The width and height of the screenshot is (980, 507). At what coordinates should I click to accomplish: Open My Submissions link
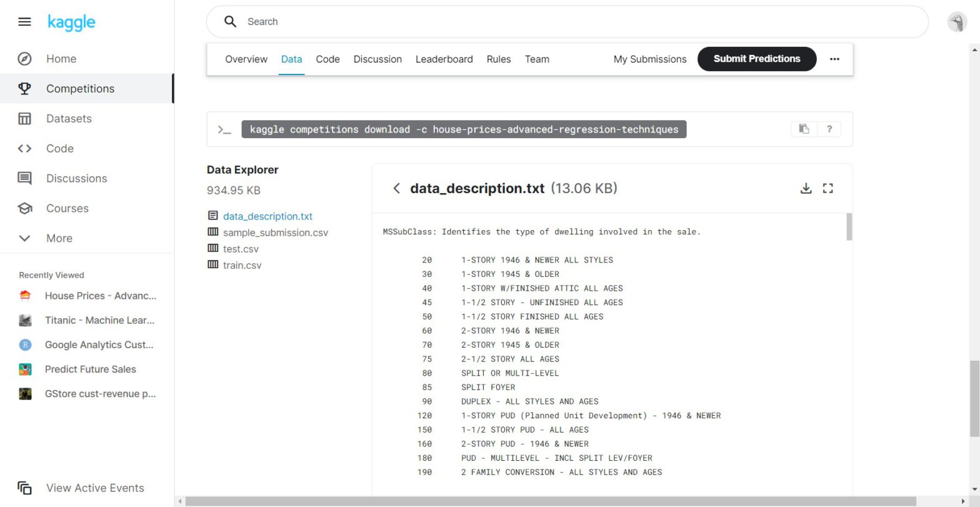point(649,59)
